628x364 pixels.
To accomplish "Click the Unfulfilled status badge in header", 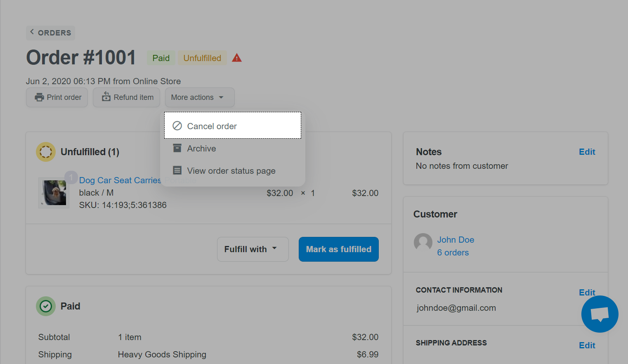I will coord(202,58).
